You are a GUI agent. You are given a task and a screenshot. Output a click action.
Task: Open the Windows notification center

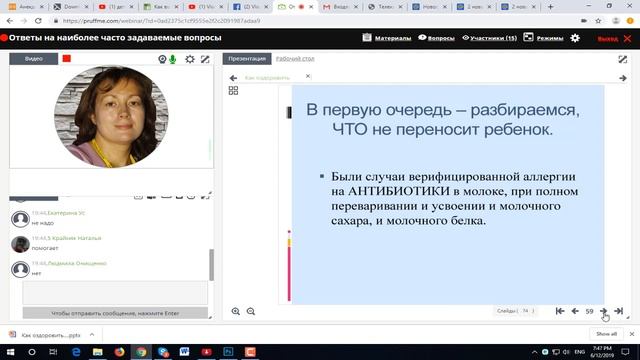[x=625, y=351]
